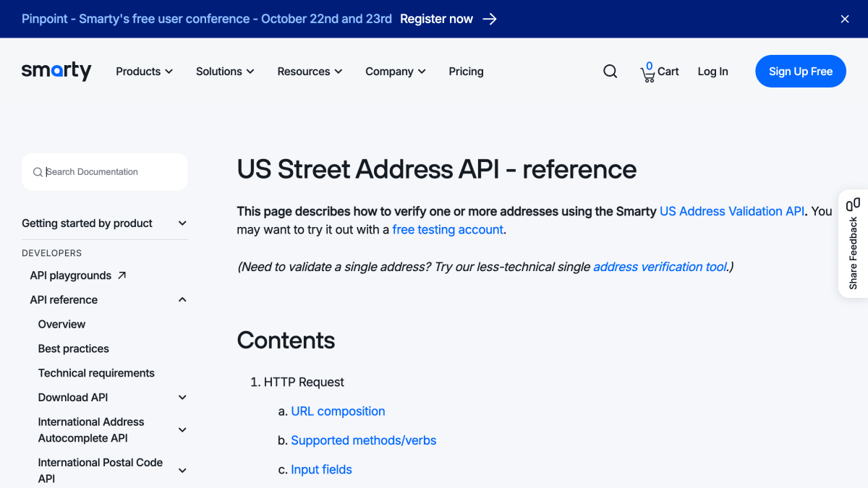Expand Download API chevron
Screen dimensions: 868x488
click(182, 398)
